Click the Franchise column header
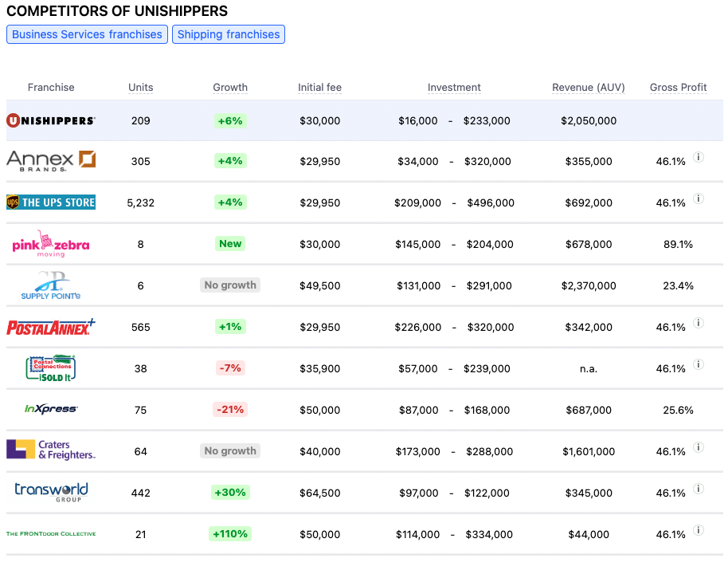This screenshot has height=566, width=728. (x=51, y=88)
